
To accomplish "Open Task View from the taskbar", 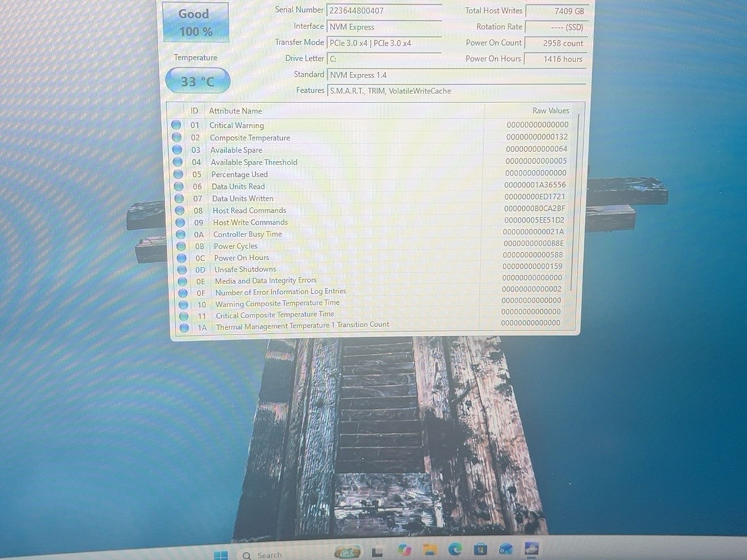I will pos(377,551).
